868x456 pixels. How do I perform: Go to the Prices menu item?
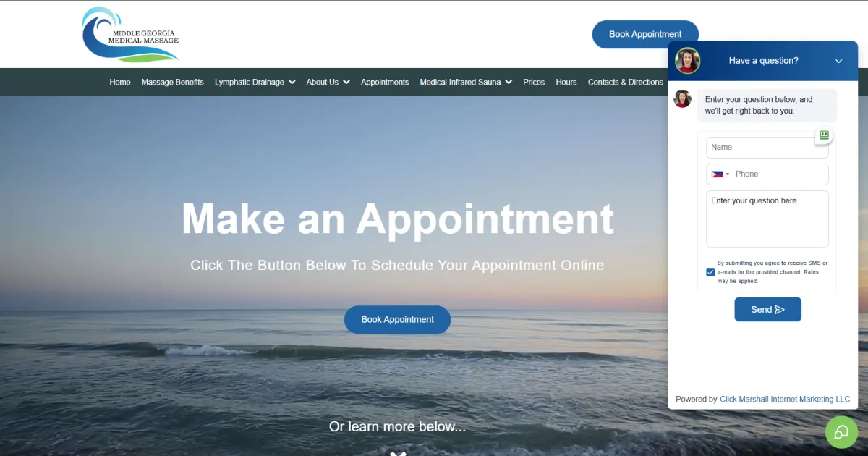pos(534,82)
